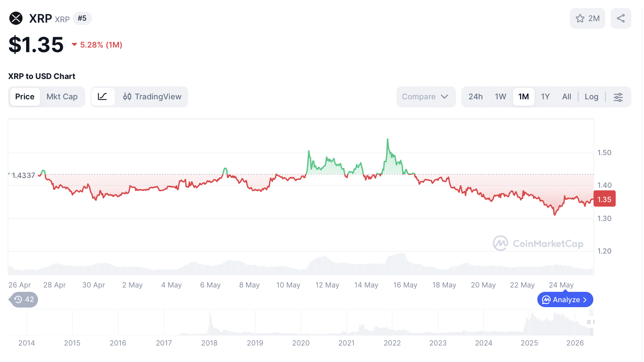Select the Price tab

25,97
